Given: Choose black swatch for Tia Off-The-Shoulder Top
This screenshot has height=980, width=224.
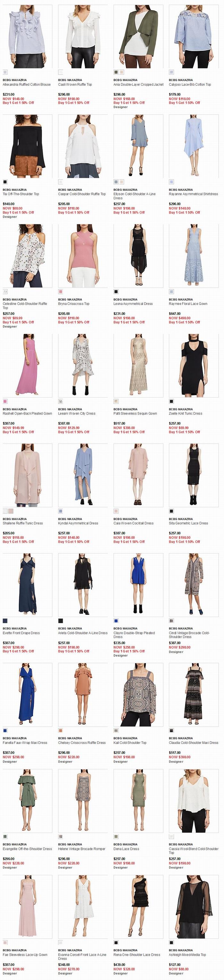Looking at the screenshot, I should click(x=5, y=182).
